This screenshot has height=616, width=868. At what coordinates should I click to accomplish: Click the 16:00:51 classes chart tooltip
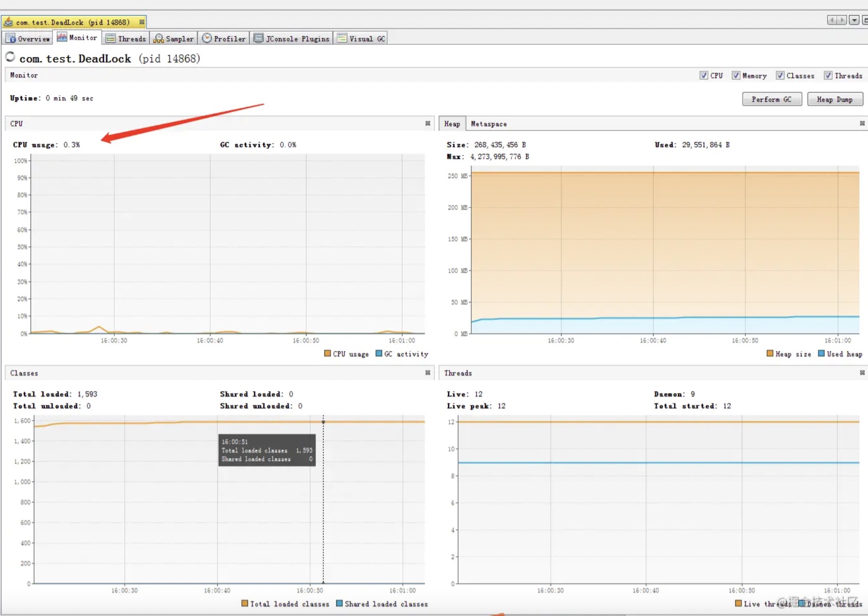pyautogui.click(x=267, y=450)
